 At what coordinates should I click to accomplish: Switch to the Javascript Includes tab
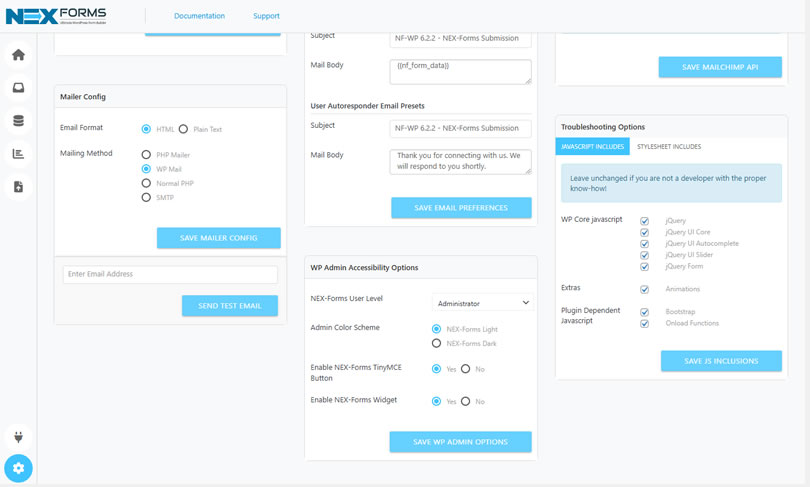593,147
